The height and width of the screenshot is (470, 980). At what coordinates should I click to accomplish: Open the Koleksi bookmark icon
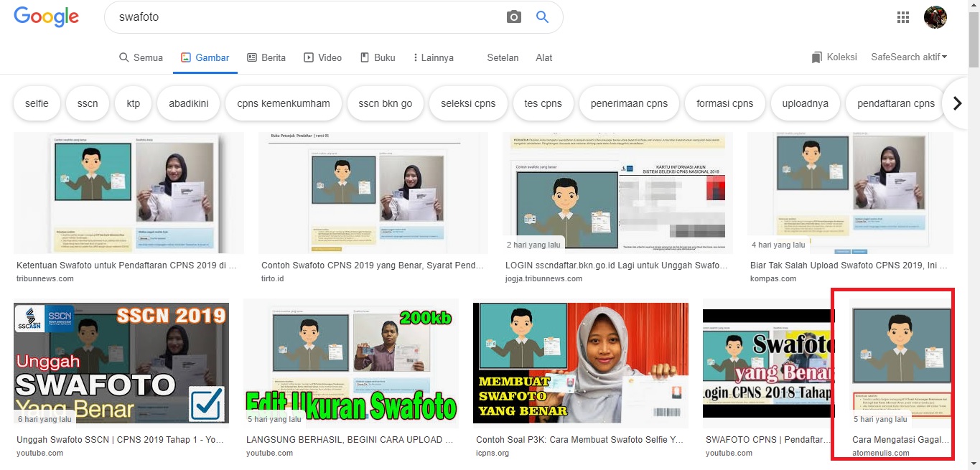click(x=816, y=57)
